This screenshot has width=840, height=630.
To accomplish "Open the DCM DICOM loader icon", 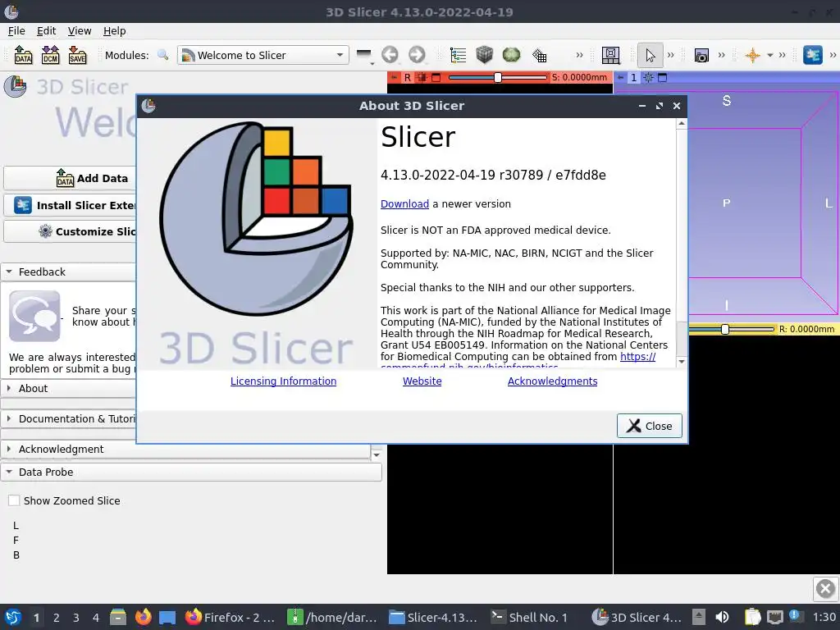I will click(x=50, y=55).
